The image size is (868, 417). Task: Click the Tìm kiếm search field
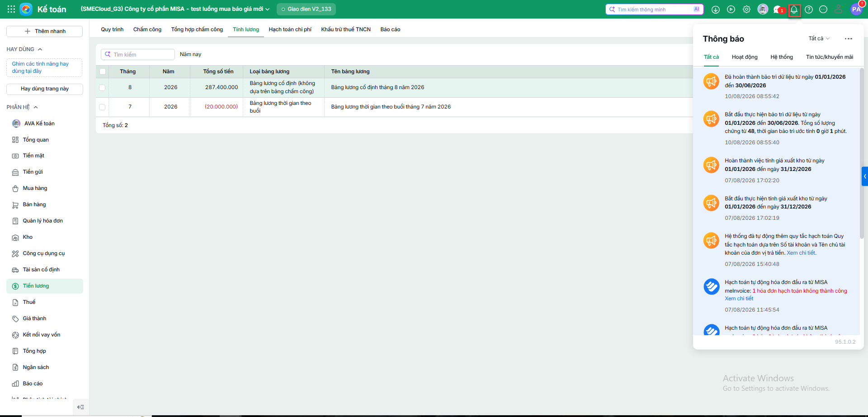pyautogui.click(x=138, y=54)
